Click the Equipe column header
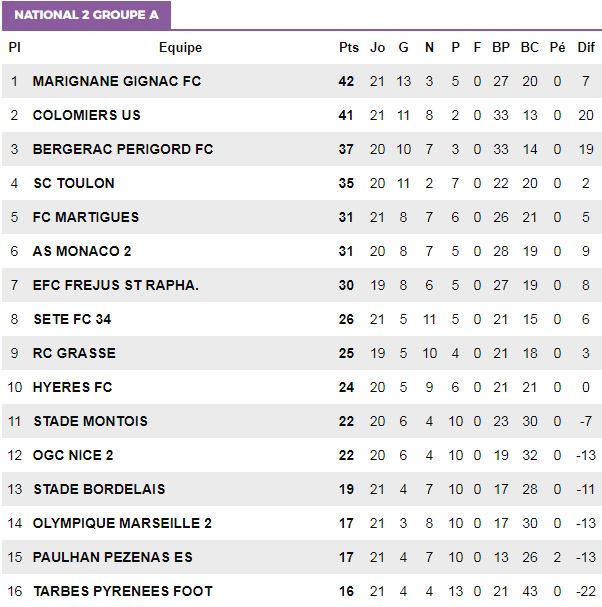This screenshot has height=607, width=602. pos(180,48)
